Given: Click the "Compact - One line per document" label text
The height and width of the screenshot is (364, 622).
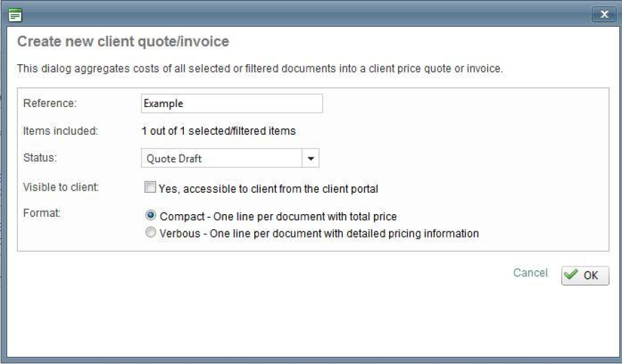Looking at the screenshot, I should [x=279, y=216].
